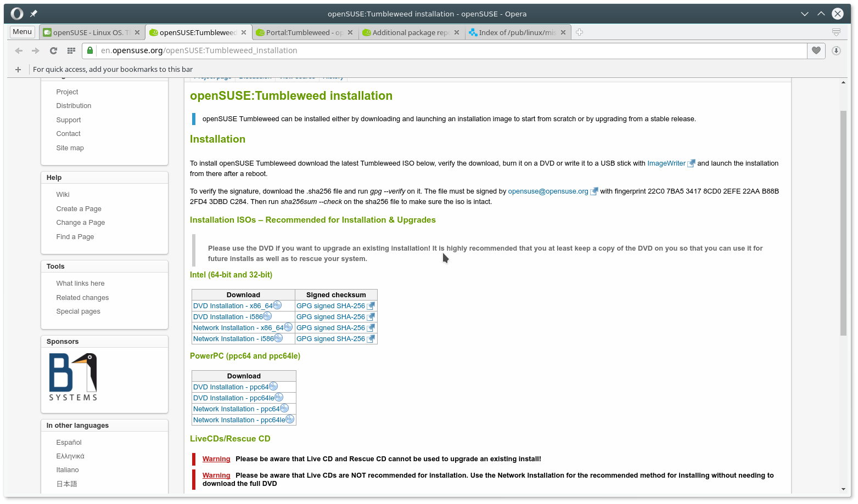
Task: Click scrollbar down arrow
Action: point(843,489)
